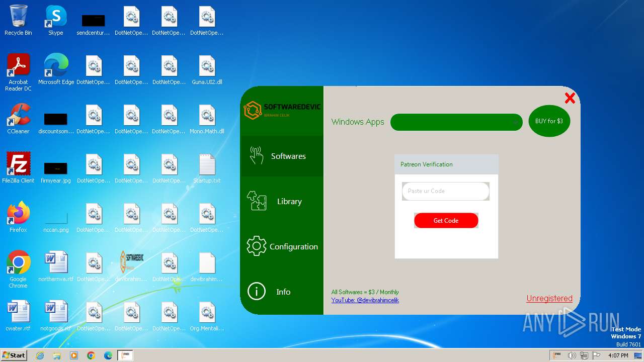
Task: Select the notgoods.rtf document icon
Action: click(56, 316)
